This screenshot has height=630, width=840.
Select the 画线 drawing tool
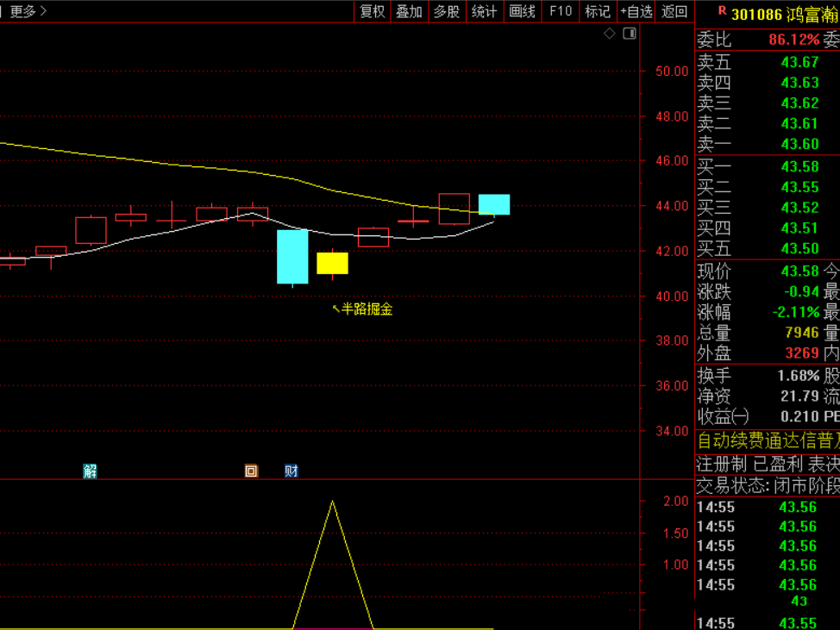tap(523, 11)
